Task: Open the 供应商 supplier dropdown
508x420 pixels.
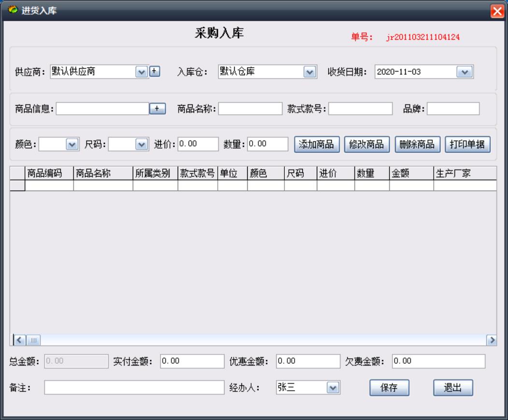Action: [142, 71]
